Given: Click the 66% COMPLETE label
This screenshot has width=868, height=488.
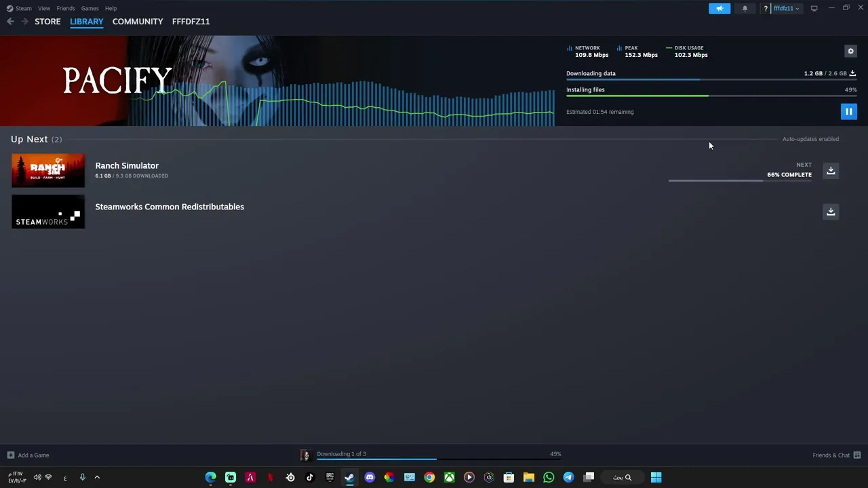Looking at the screenshot, I should point(789,175).
